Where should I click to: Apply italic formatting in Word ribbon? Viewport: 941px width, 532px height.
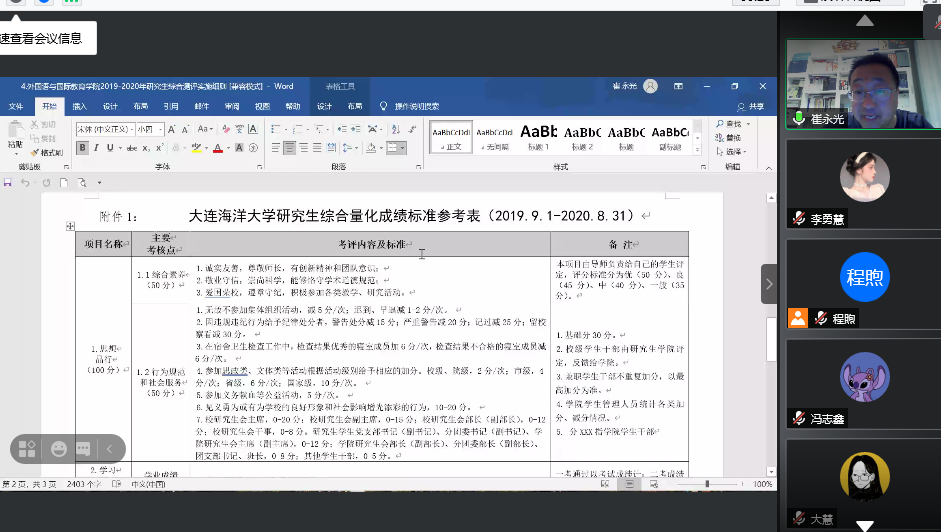97,148
